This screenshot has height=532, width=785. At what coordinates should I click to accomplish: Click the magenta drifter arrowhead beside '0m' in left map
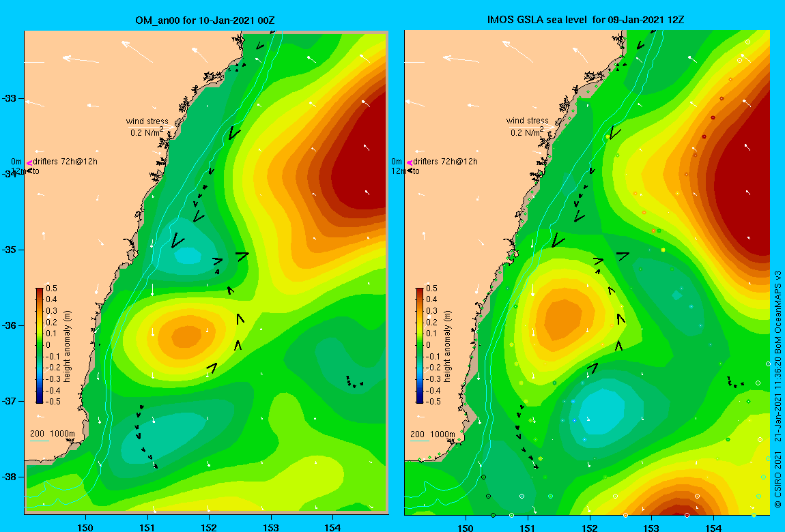coord(29,162)
